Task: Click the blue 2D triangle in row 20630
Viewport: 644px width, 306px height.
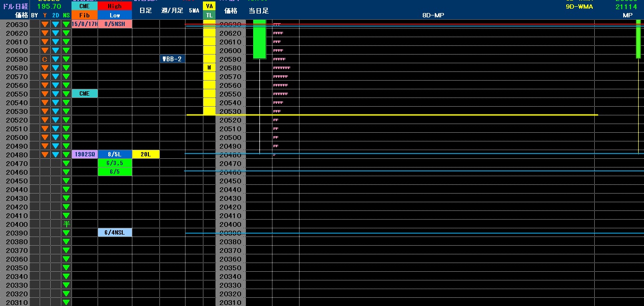Action: pos(56,24)
